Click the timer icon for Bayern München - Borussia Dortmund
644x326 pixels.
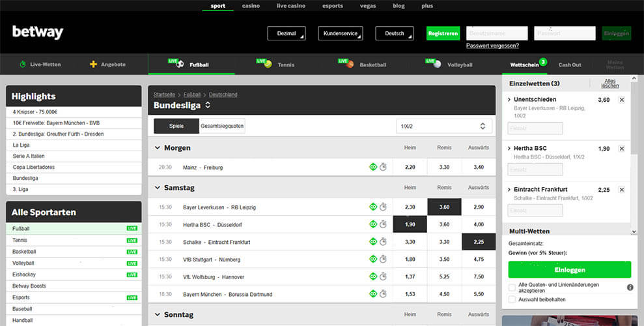(x=383, y=294)
